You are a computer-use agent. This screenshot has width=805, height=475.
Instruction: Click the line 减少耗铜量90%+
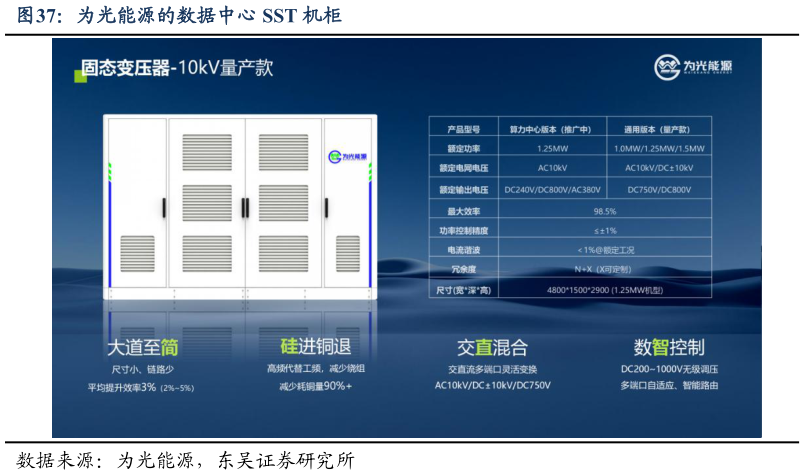click(316, 386)
